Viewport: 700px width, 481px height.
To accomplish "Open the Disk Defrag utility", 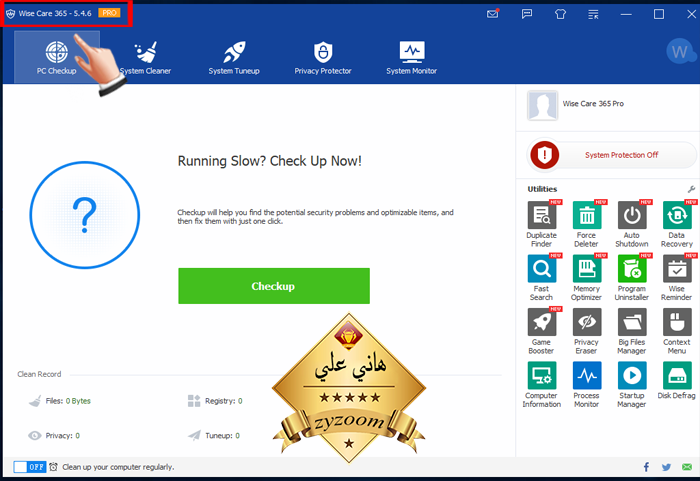I will click(677, 376).
